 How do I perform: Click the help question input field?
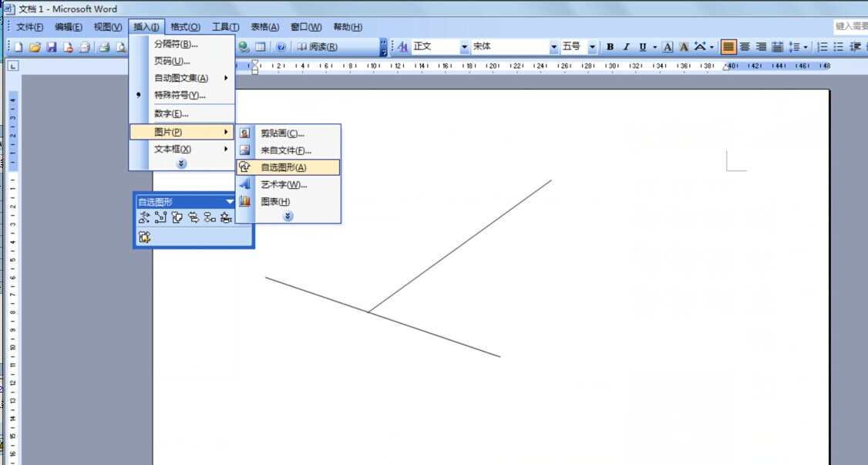pyautogui.click(x=850, y=26)
